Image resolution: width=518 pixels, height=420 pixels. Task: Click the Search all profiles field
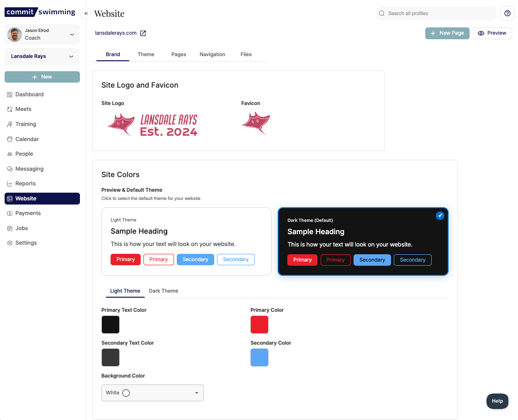(436, 14)
